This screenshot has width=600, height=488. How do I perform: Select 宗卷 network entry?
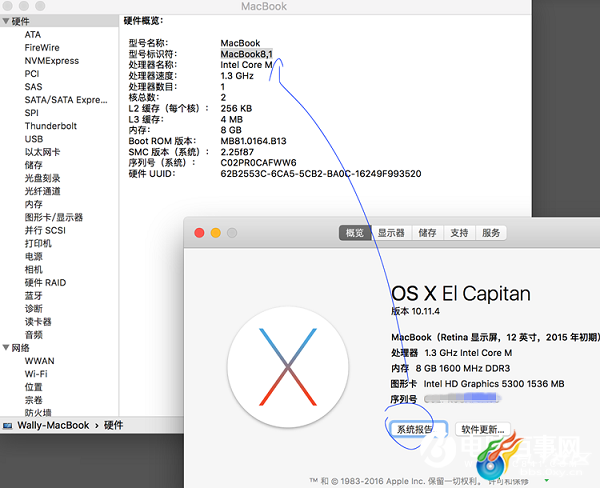[34, 400]
